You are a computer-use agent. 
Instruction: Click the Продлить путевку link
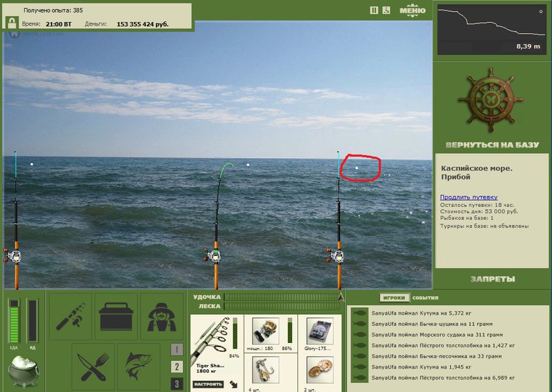[469, 197]
